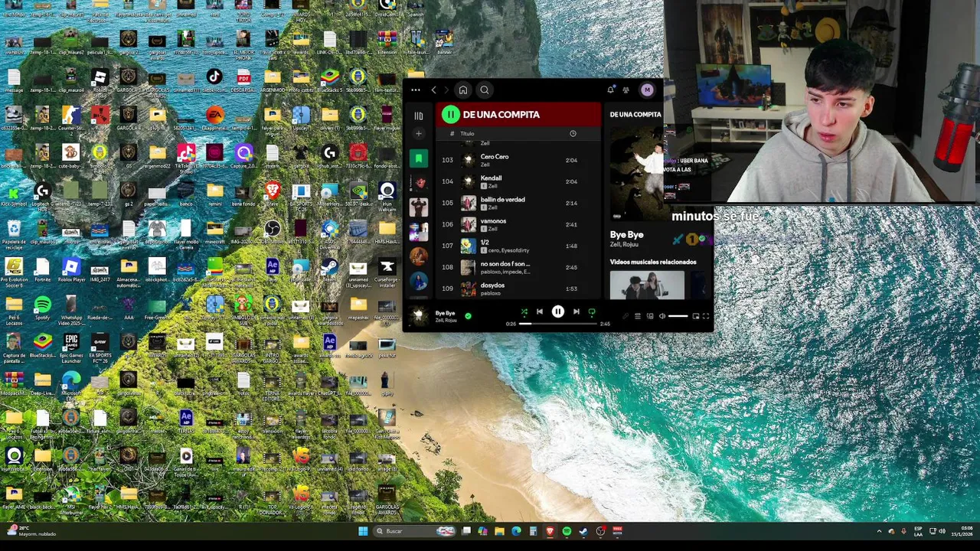Adjust the Spotify volume slider
The height and width of the screenshot is (551, 980).
678,316
